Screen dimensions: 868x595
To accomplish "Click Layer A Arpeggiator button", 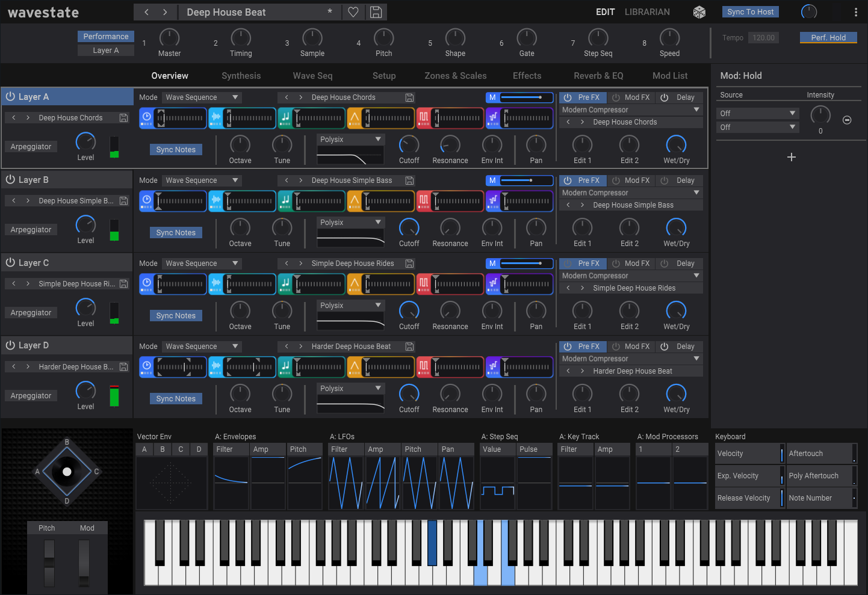I will coord(31,147).
